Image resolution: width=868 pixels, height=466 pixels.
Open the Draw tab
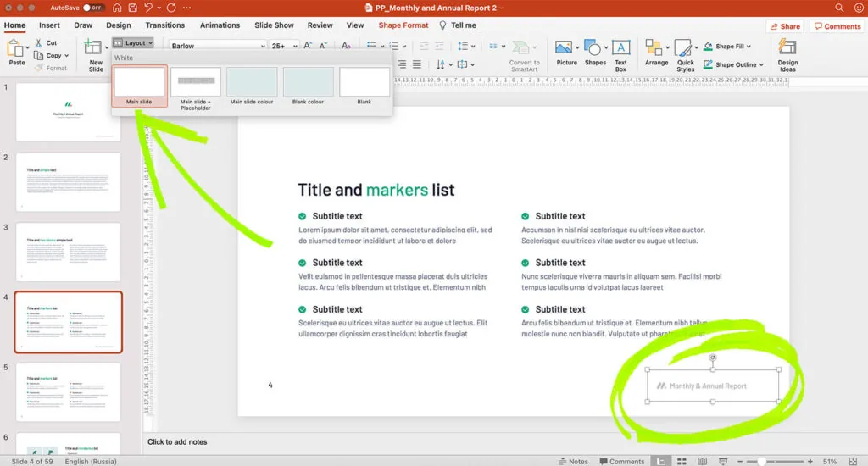tap(83, 25)
